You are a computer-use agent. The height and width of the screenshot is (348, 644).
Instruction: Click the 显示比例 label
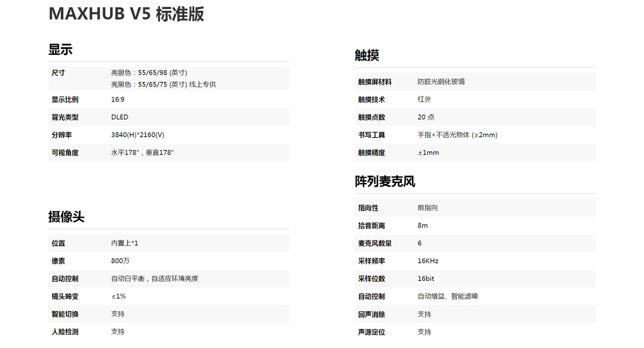(65, 100)
